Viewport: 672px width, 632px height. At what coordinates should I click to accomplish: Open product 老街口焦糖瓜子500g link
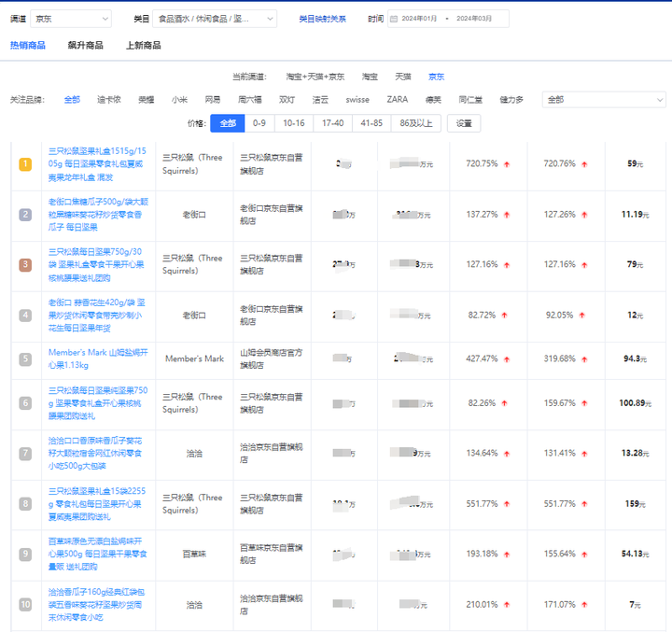pos(98,214)
